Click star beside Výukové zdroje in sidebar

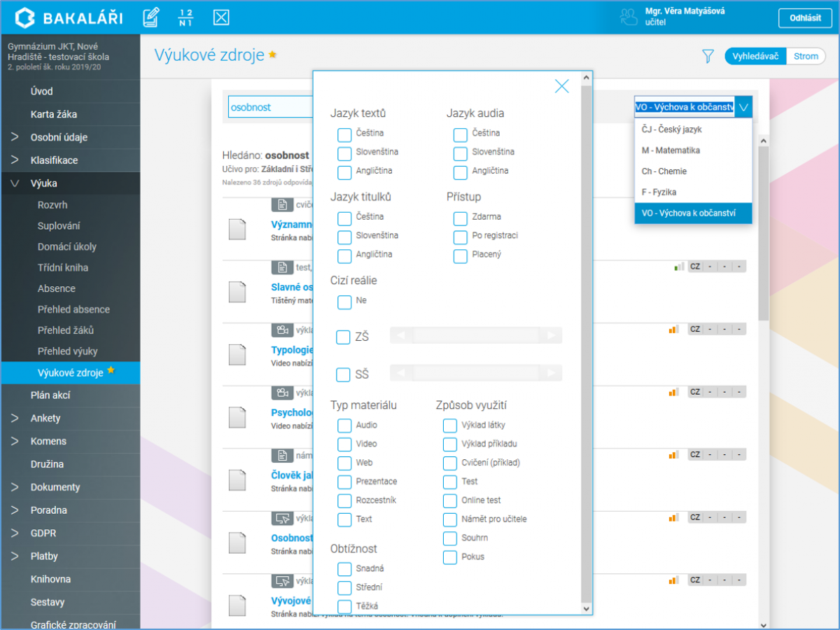pyautogui.click(x=111, y=371)
